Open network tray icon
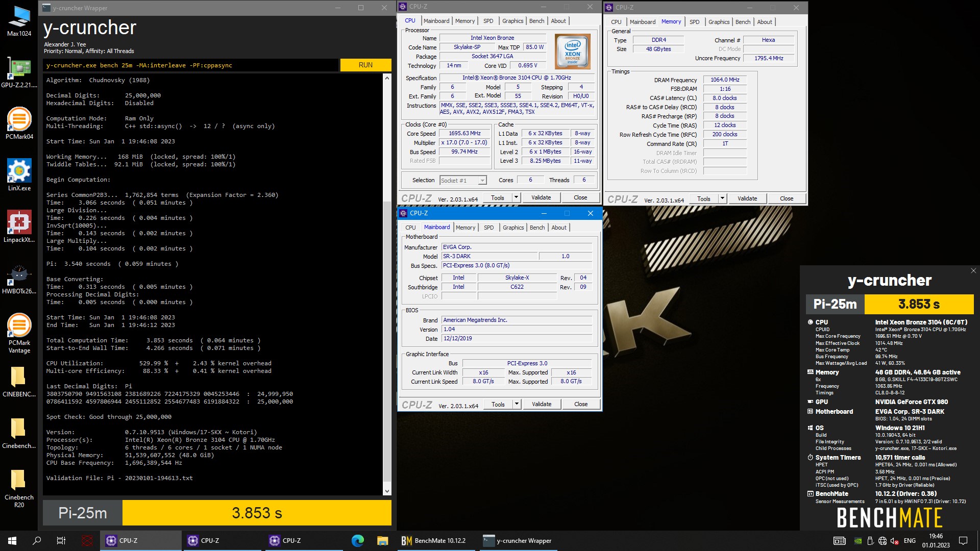The height and width of the screenshot is (551, 980). (883, 541)
